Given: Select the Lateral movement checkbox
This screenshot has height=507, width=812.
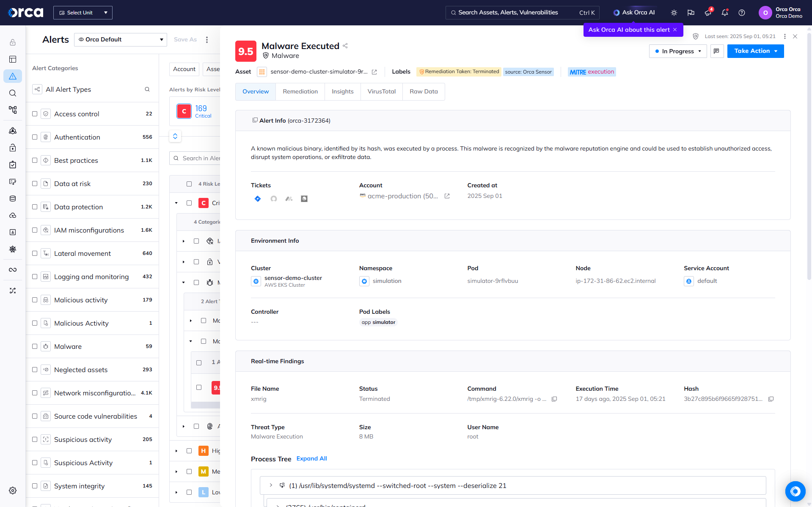Looking at the screenshot, I should tap(35, 253).
